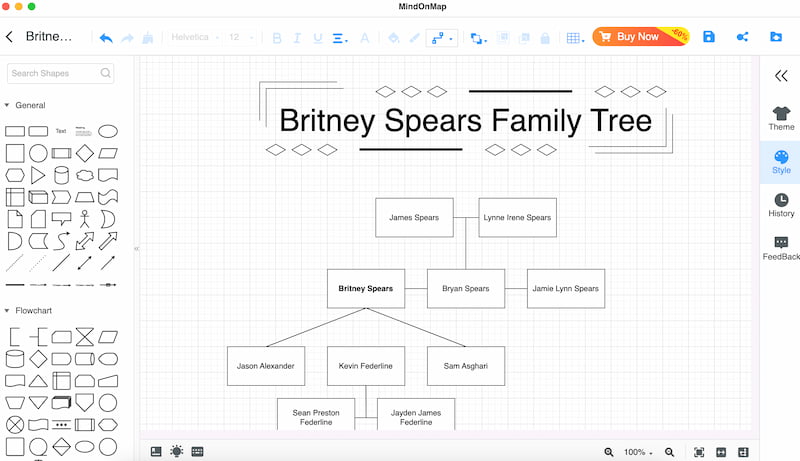Pick the hexagon shape in General
The image size is (800, 461).
click(x=15, y=175)
